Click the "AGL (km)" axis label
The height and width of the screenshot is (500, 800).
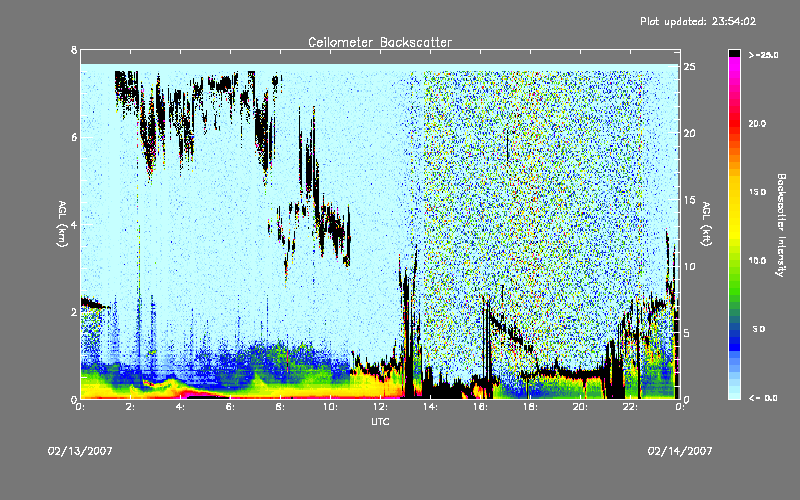(x=62, y=224)
